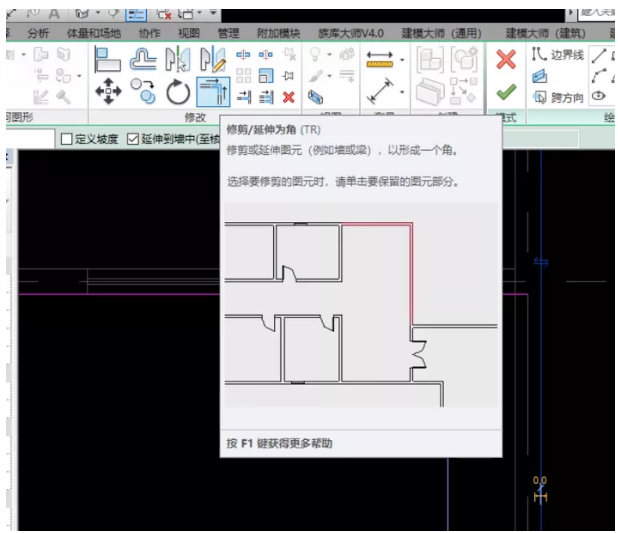Select Span Direction (跨方向) tool
This screenshot has width=618, height=533.
(558, 97)
